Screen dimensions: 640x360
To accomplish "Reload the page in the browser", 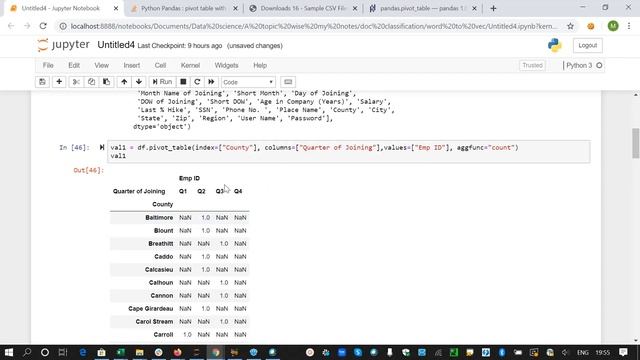I will click(x=43, y=26).
